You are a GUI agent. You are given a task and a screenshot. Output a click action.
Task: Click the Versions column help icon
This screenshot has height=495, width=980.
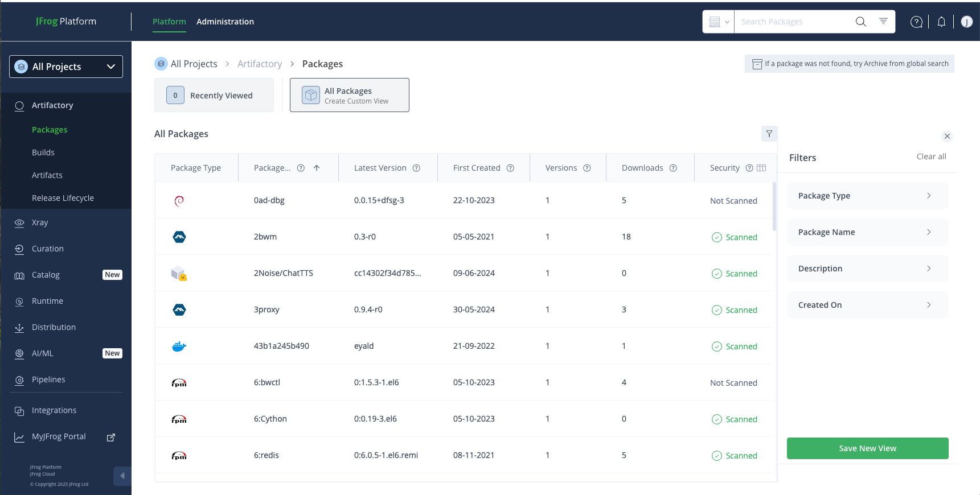point(587,168)
